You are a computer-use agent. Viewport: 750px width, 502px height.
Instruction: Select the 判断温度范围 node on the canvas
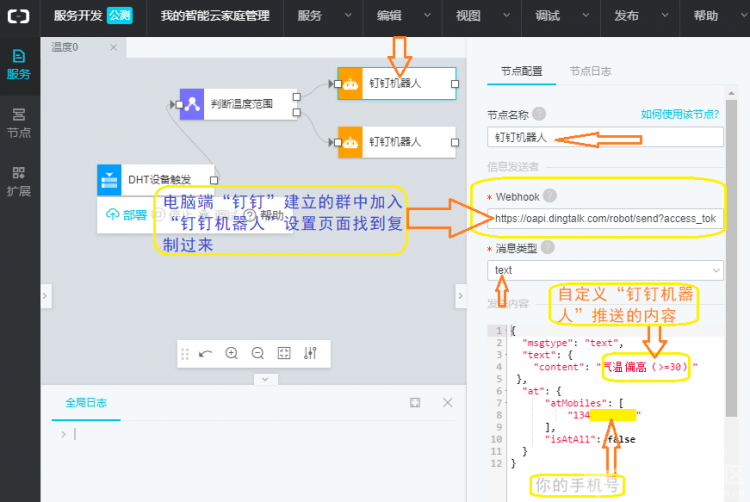point(239,104)
